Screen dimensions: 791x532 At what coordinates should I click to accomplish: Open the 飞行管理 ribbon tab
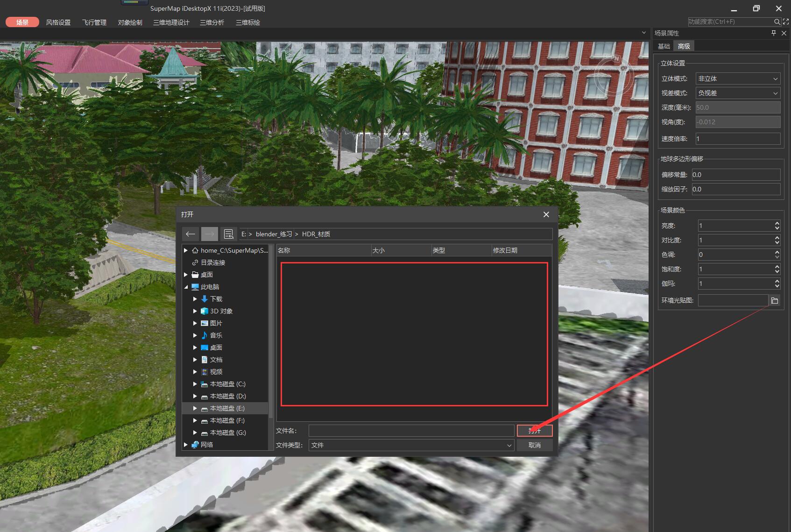[x=94, y=22]
